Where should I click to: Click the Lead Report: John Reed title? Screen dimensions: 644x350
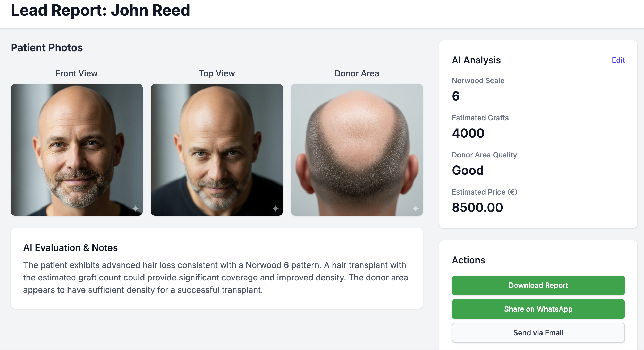tap(100, 11)
